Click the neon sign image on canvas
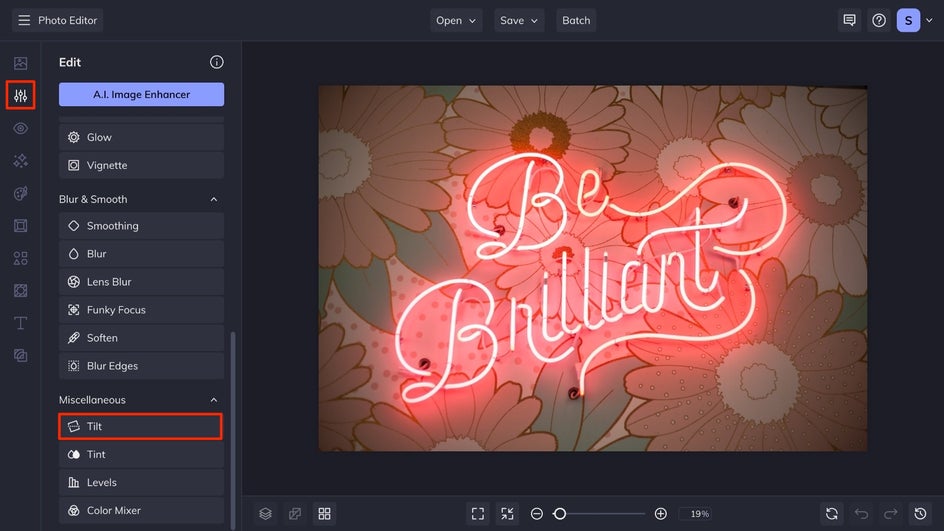Image resolution: width=944 pixels, height=531 pixels. [x=593, y=268]
